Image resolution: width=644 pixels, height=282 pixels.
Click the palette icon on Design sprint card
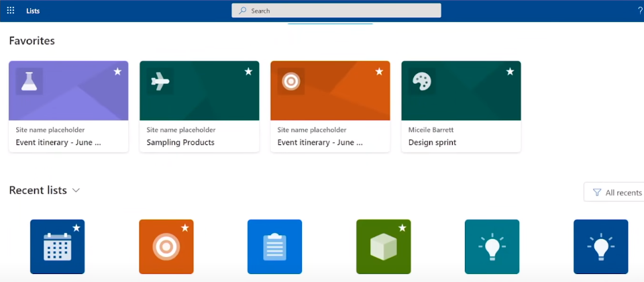[x=422, y=81]
